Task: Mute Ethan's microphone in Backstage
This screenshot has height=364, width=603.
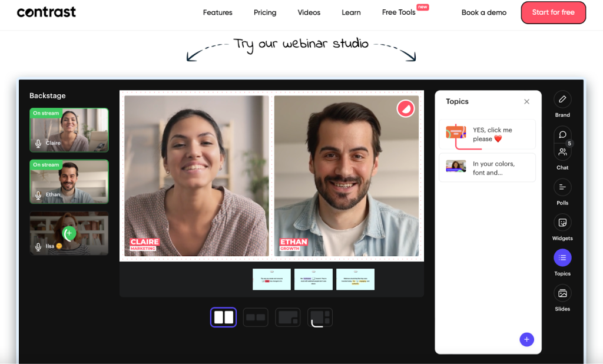Action: coord(38,195)
